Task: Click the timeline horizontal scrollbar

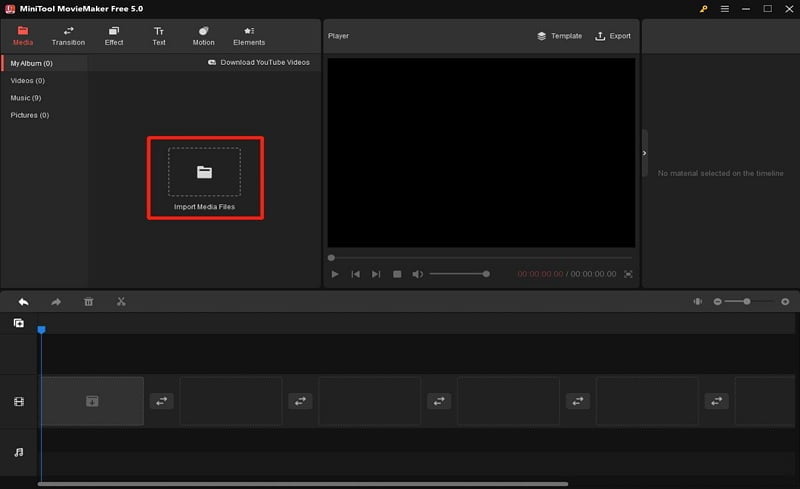Action: [x=303, y=484]
